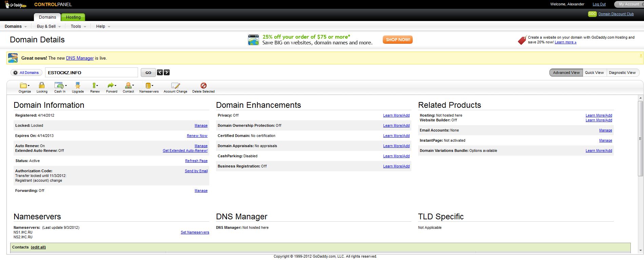Click Learn More/Add for Domain Appraisals
This screenshot has width=644, height=260.
pyautogui.click(x=396, y=146)
